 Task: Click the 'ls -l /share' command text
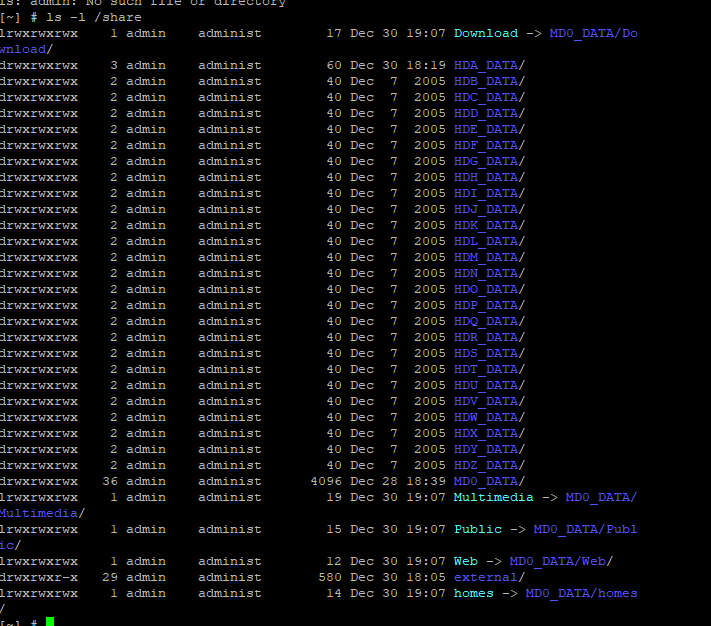click(x=94, y=18)
